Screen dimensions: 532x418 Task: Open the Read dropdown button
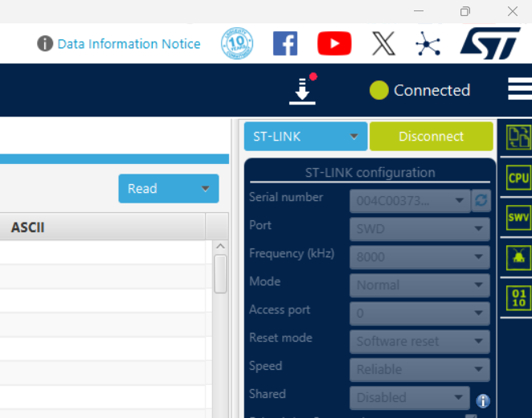pyautogui.click(x=169, y=189)
